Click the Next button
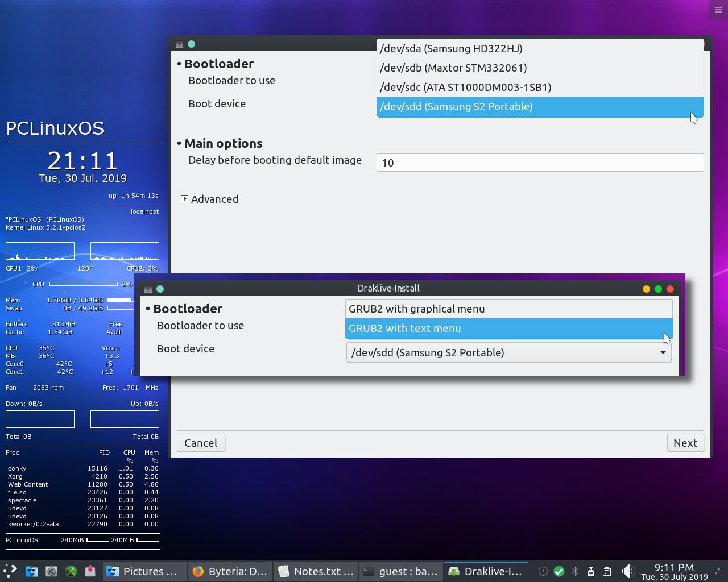This screenshot has width=728, height=582. [x=685, y=443]
